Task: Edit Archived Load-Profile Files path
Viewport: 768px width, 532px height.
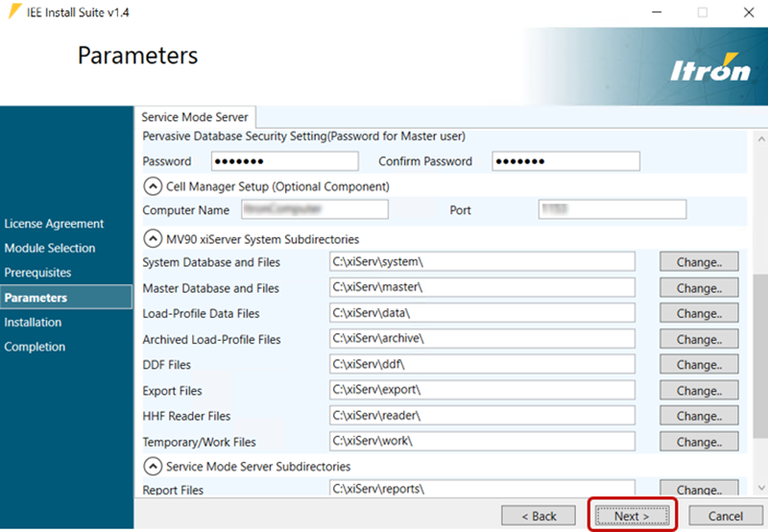Action: coord(482,338)
